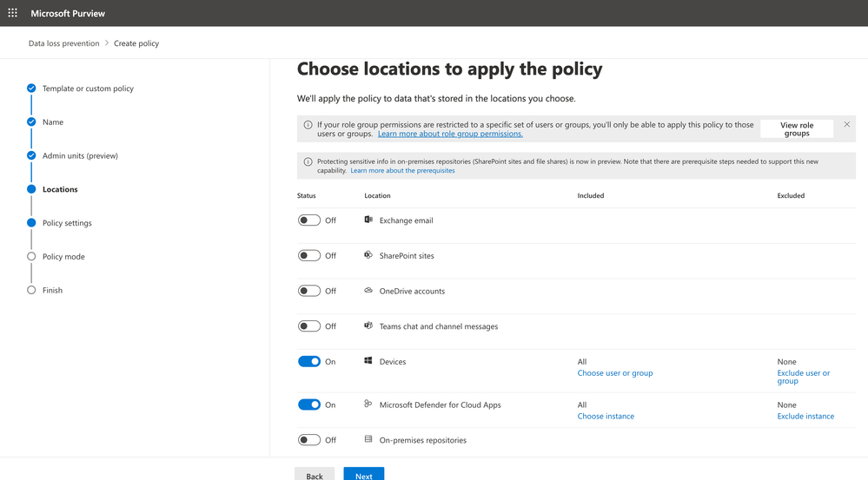Go to the Name step

53,122
